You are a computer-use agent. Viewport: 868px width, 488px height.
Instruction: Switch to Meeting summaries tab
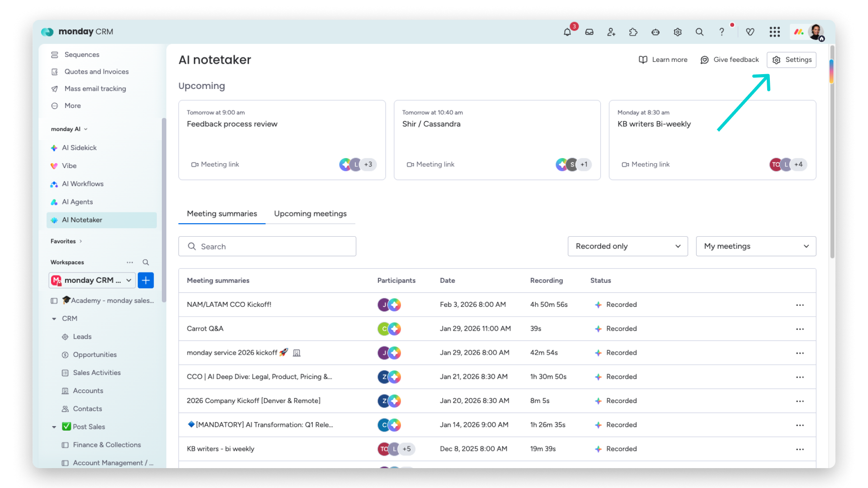[x=222, y=214]
